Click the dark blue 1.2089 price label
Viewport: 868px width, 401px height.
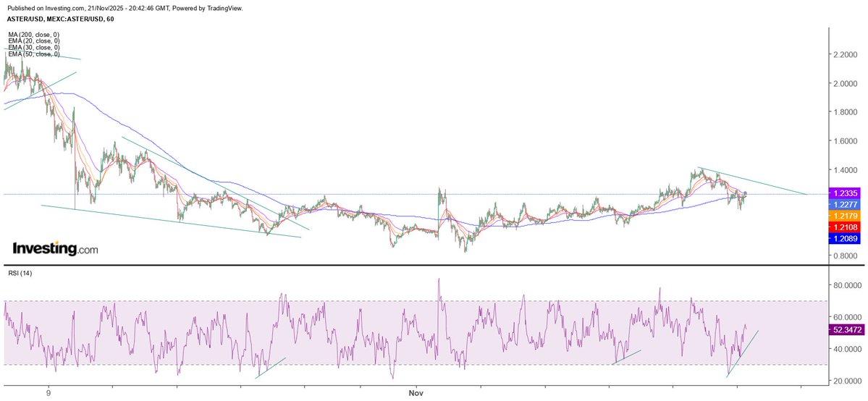tap(845, 239)
